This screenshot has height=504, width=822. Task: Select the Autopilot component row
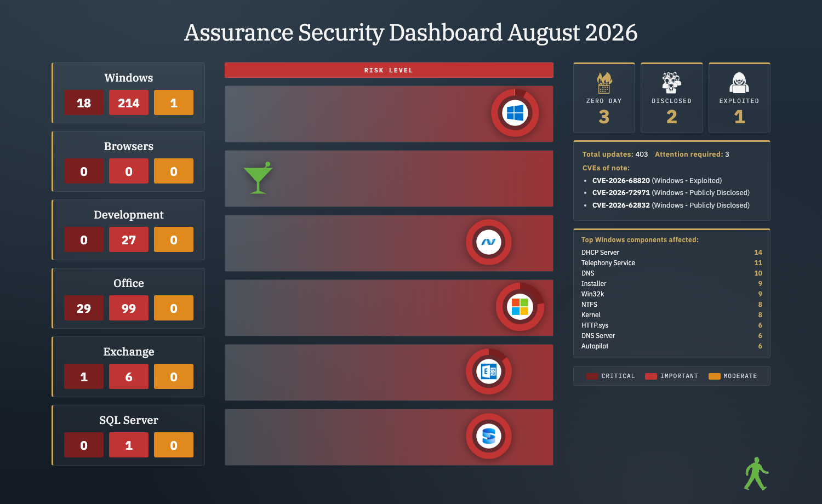pos(672,346)
